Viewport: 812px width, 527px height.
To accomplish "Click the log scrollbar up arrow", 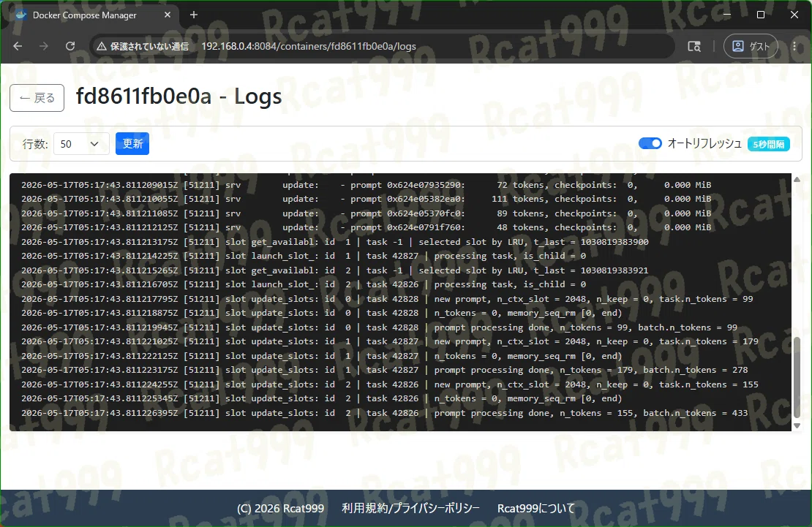I will click(x=797, y=179).
